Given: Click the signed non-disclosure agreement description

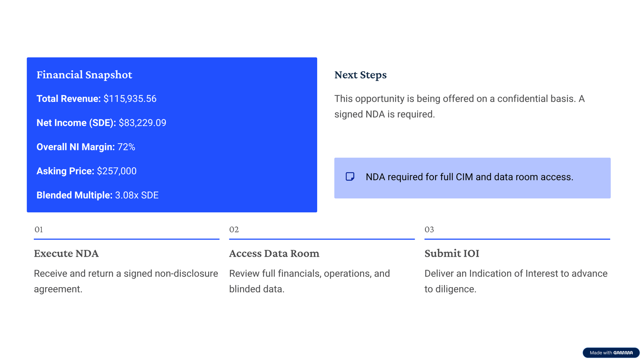Looking at the screenshot, I should point(126,281).
